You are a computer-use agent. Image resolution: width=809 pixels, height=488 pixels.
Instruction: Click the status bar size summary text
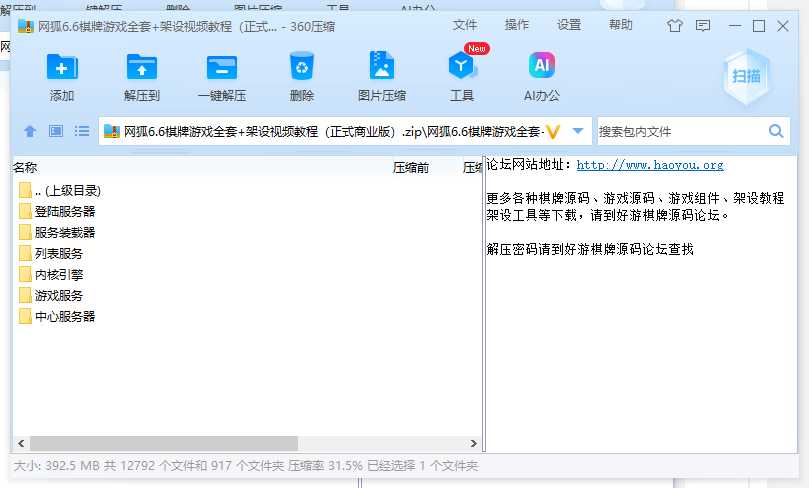coord(246,466)
